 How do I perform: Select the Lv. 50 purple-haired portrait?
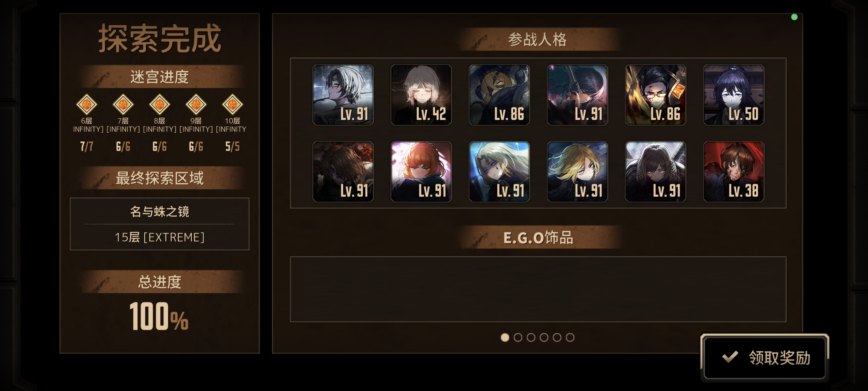coord(734,95)
